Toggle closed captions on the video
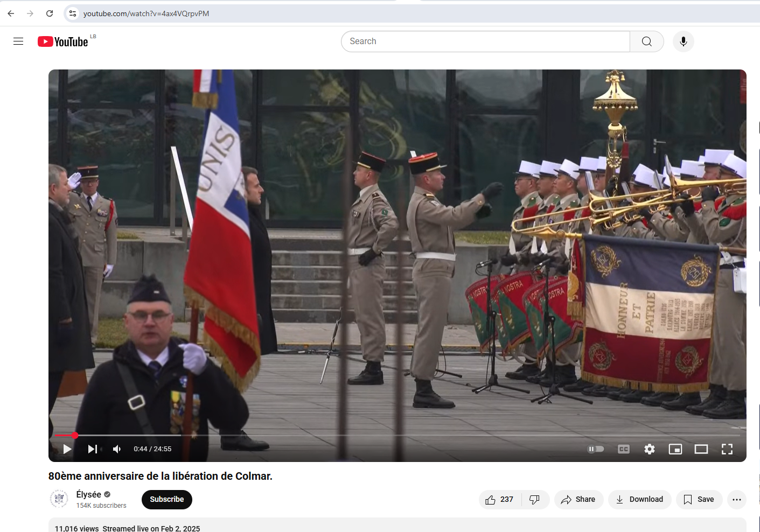Screen dimensions: 760x532 pos(623,449)
